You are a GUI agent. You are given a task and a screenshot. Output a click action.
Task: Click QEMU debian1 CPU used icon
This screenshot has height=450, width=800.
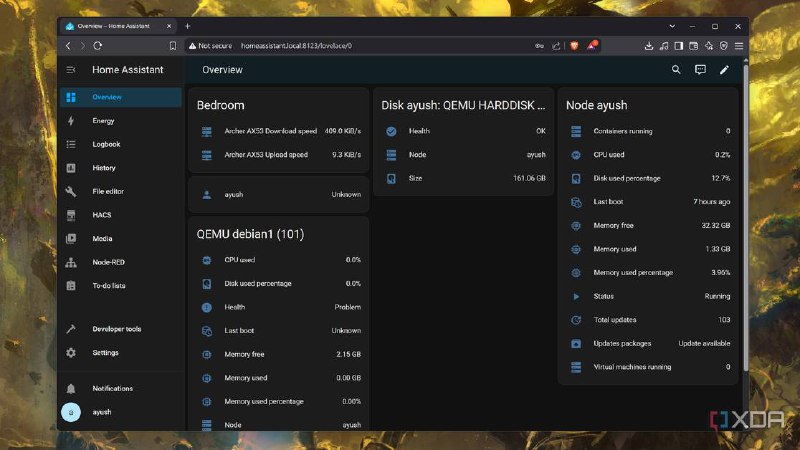click(x=207, y=260)
